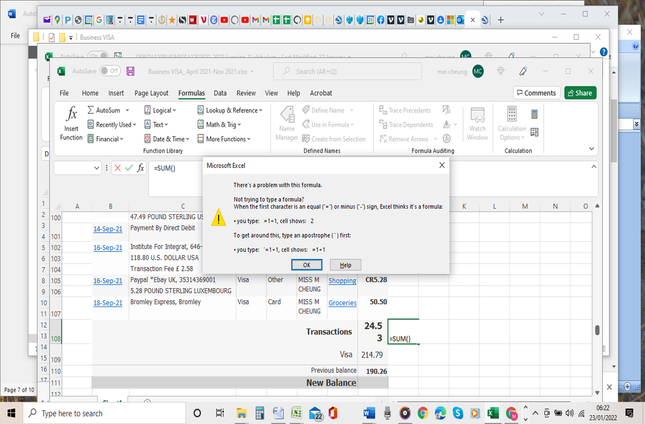Viewport: 645px width, 424px height.
Task: Click the taskbar search box
Action: click(x=105, y=413)
